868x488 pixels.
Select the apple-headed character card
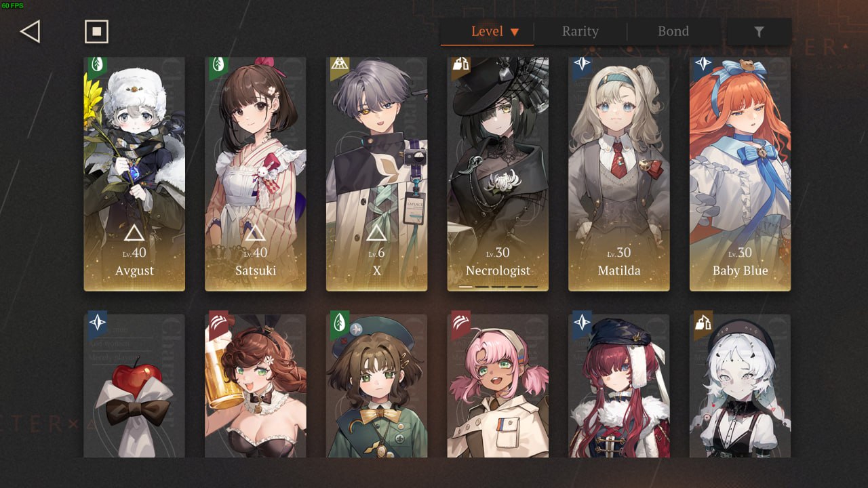(134, 386)
